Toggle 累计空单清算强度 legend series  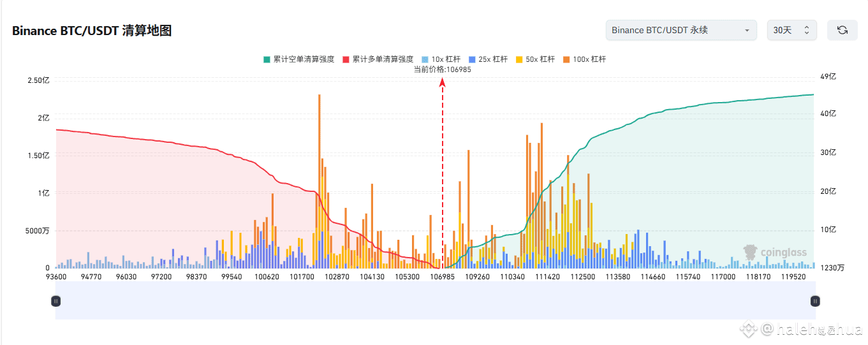pos(298,59)
